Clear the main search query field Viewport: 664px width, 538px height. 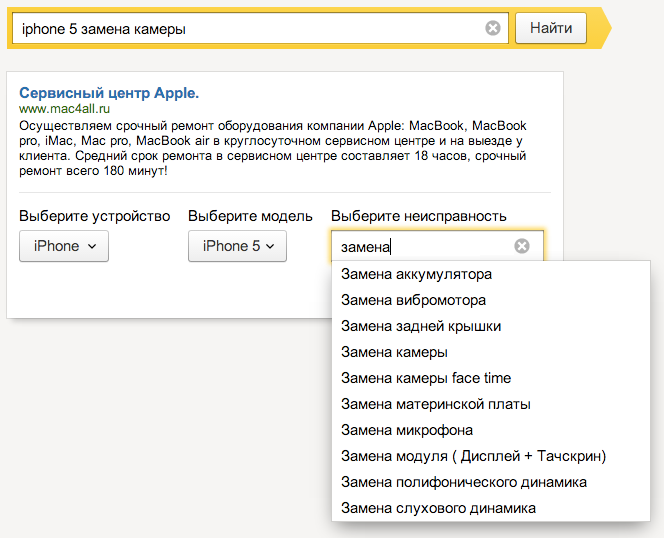pyautogui.click(x=492, y=28)
